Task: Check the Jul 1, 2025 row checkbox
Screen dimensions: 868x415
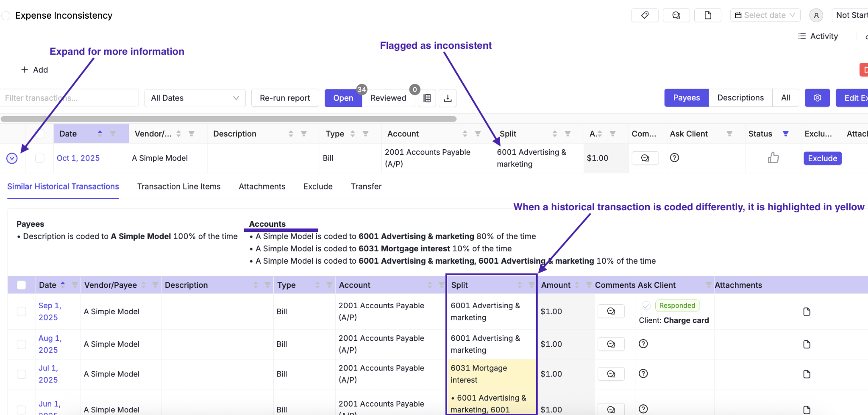Action: click(22, 374)
